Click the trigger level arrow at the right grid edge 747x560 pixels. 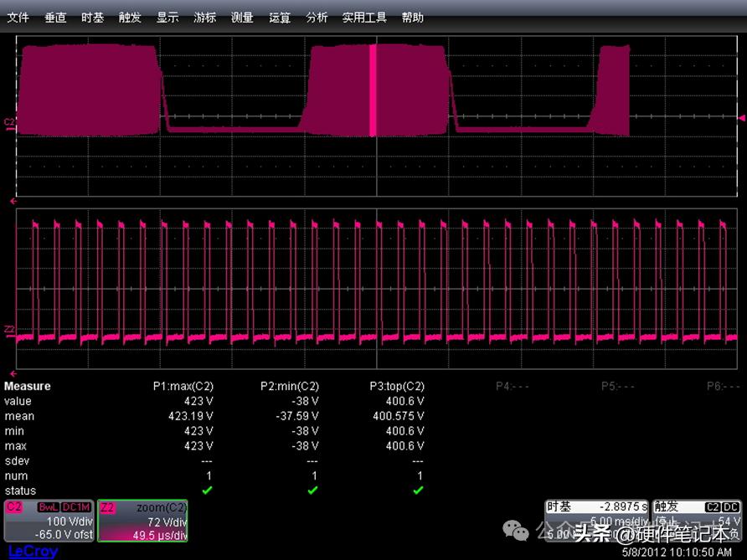click(741, 119)
